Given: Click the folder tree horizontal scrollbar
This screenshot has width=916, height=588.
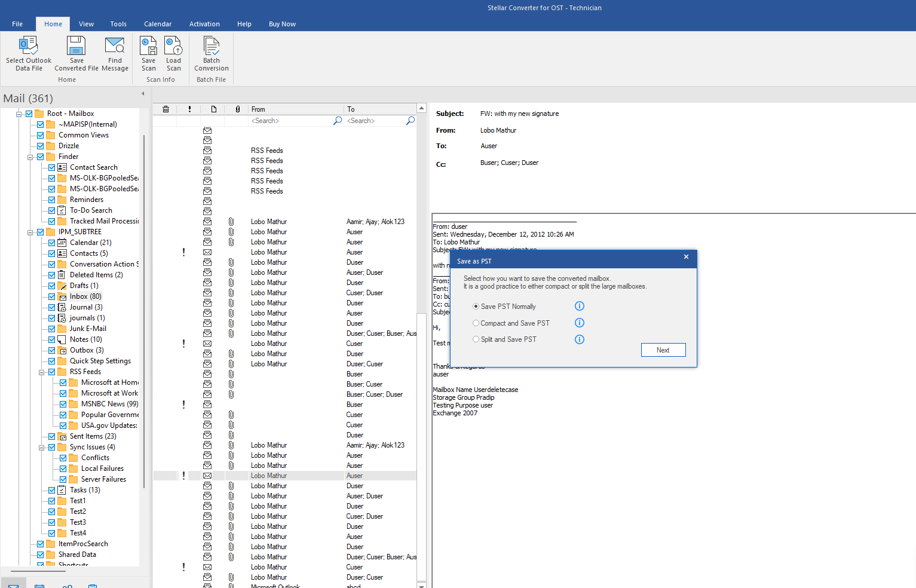Looking at the screenshot, I should (x=38, y=571).
